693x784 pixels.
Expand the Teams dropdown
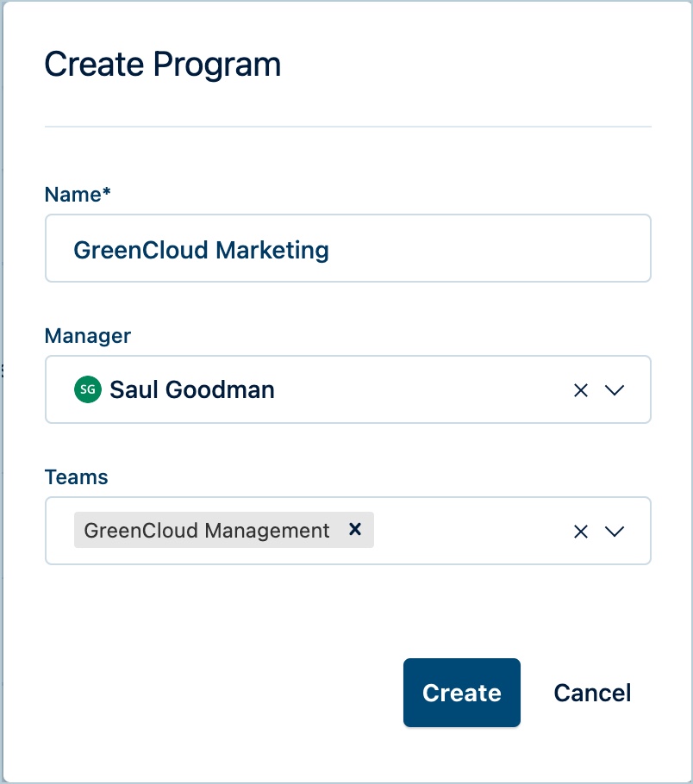(615, 532)
